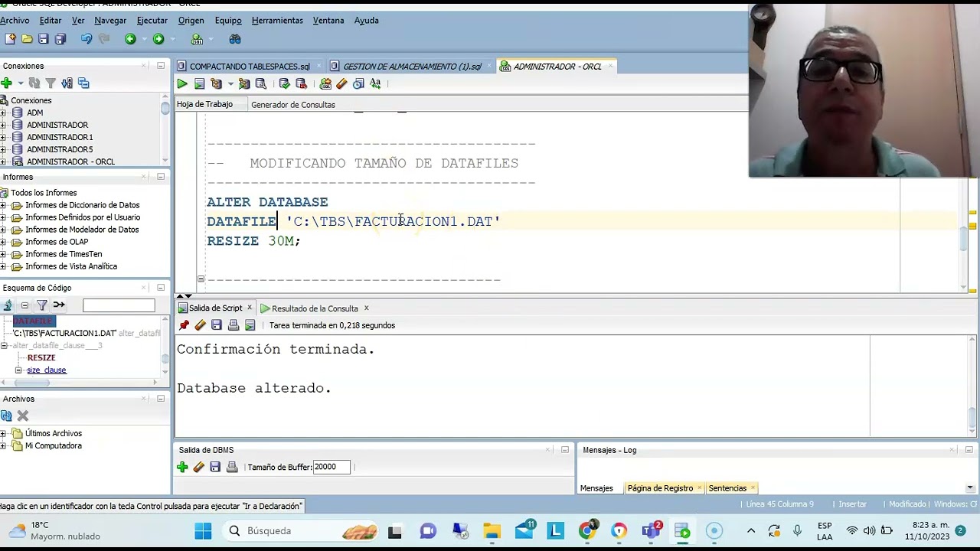This screenshot has height=551, width=980.
Task: Select the Página de Registro tab
Action: [660, 488]
